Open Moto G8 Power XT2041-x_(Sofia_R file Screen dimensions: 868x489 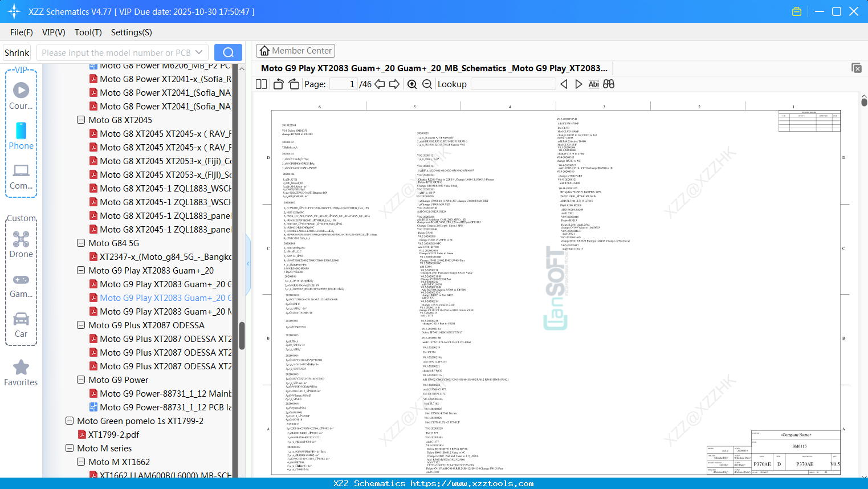165,79
